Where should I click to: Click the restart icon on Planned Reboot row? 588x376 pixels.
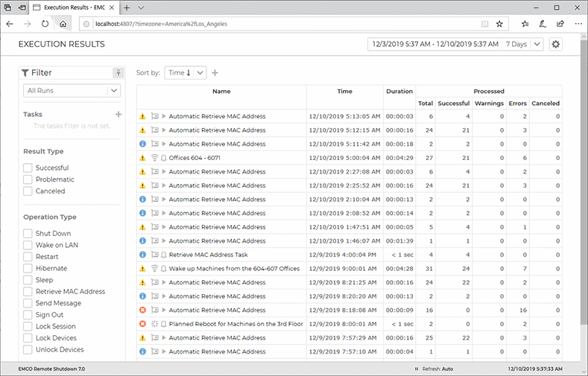coord(154,324)
